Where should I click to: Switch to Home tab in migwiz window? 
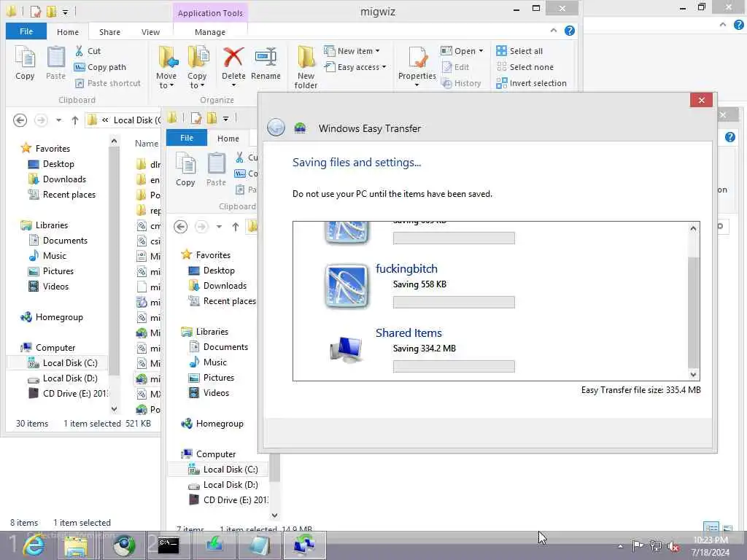click(x=68, y=32)
